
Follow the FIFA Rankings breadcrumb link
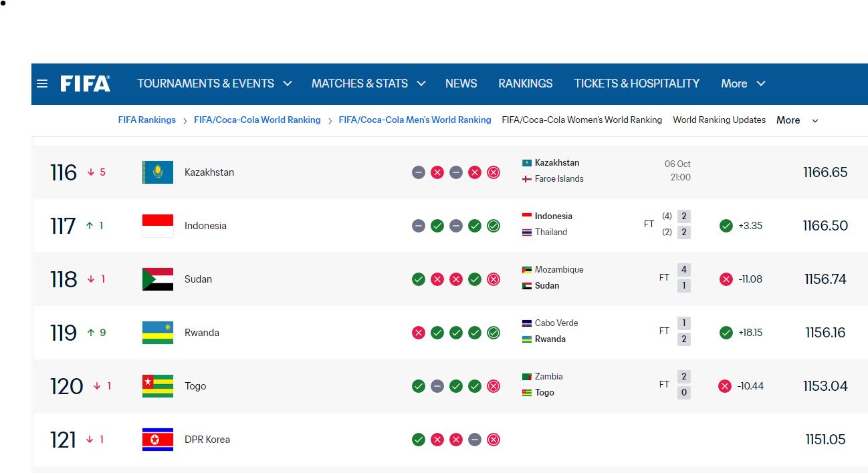(147, 120)
